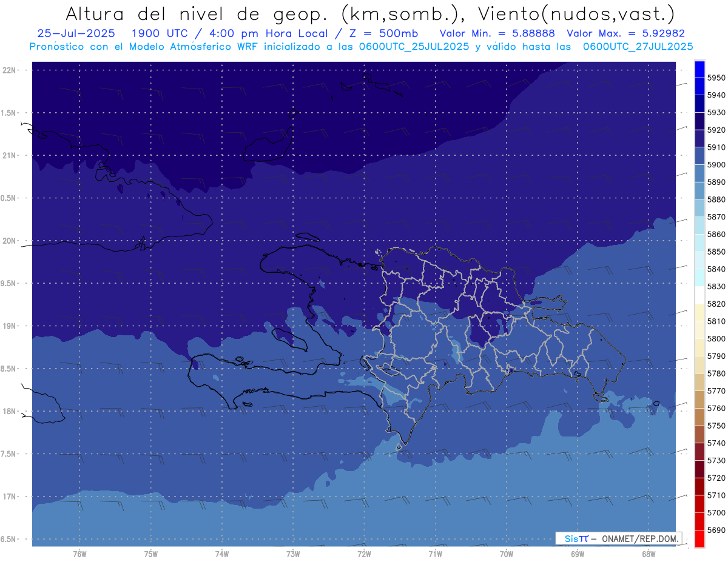Click the '68W' longitude label
The image size is (728, 562).
[x=649, y=554]
